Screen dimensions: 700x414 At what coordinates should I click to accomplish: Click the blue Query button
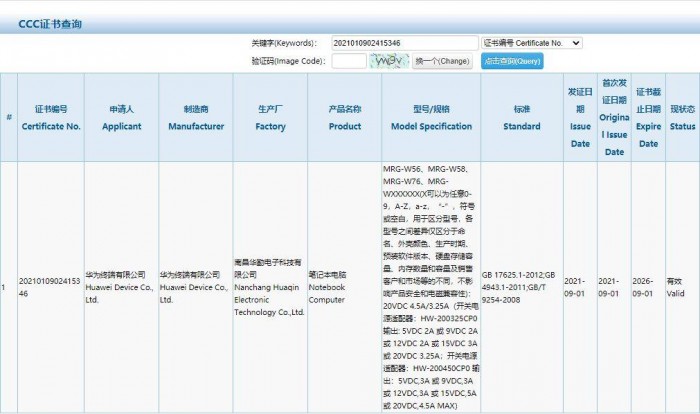(x=512, y=61)
